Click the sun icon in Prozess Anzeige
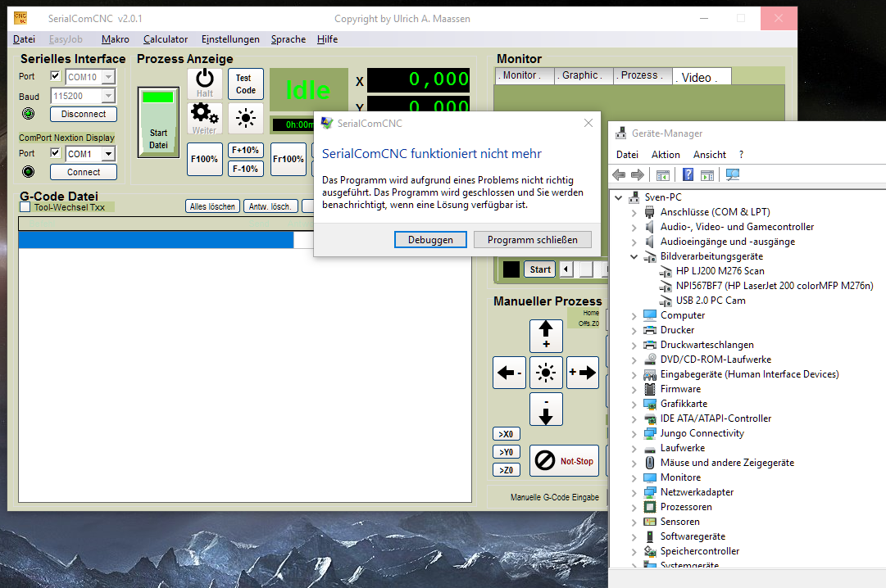This screenshot has height=588, width=886. [246, 118]
